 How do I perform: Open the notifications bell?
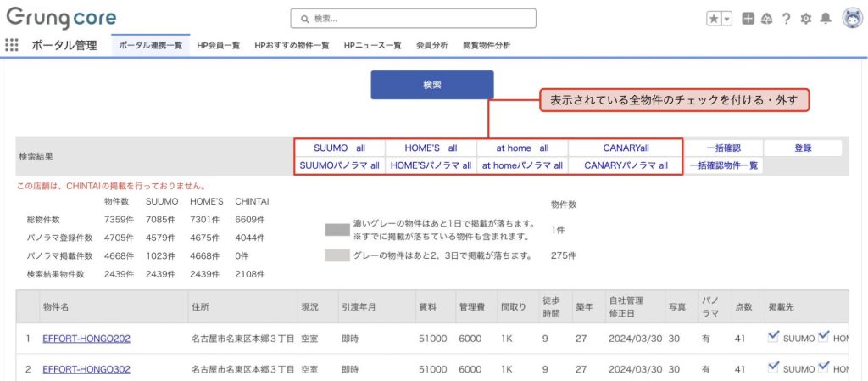click(x=825, y=19)
